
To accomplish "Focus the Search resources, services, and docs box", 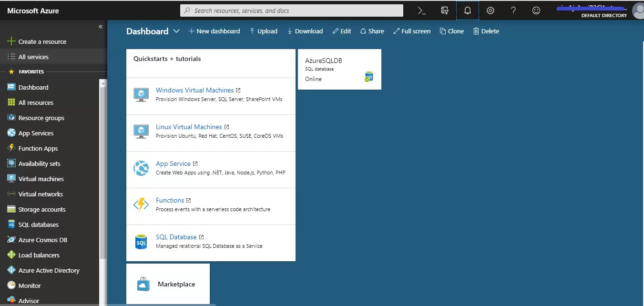I will pos(291,10).
